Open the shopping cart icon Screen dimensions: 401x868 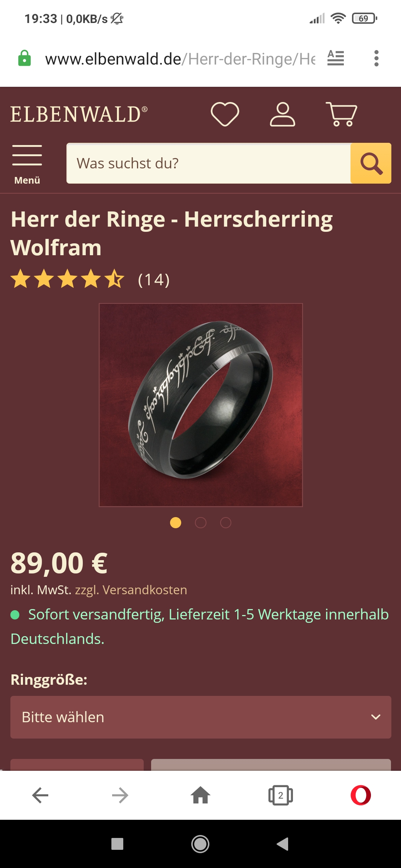pyautogui.click(x=342, y=114)
